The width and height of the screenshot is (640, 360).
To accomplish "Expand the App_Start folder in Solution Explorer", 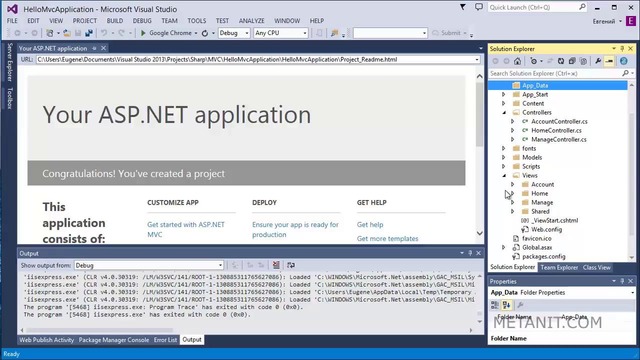I will point(504,94).
